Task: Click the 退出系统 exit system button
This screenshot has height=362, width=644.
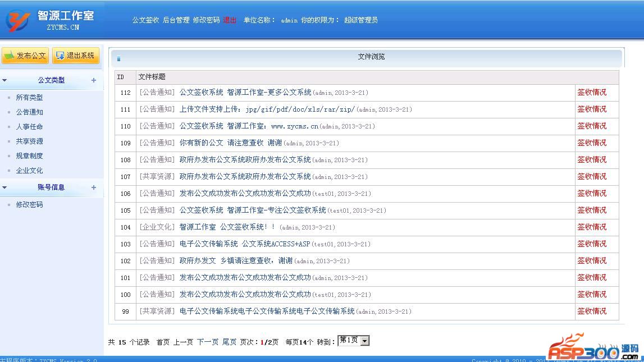Action: coord(76,56)
